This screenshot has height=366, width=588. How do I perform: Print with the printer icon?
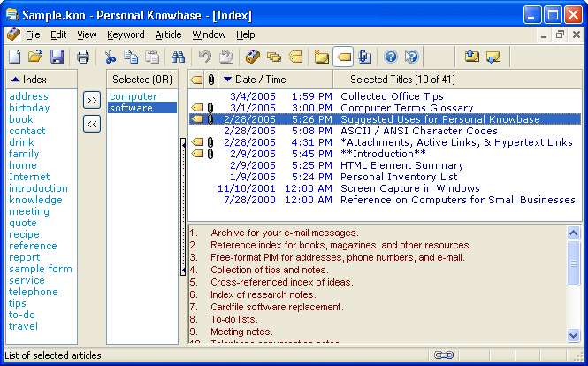click(x=83, y=57)
